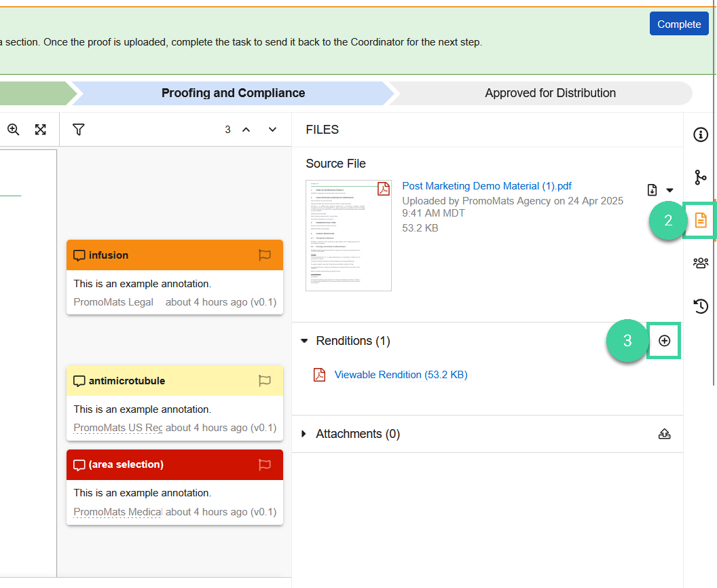Open the Document Information panel

[701, 134]
